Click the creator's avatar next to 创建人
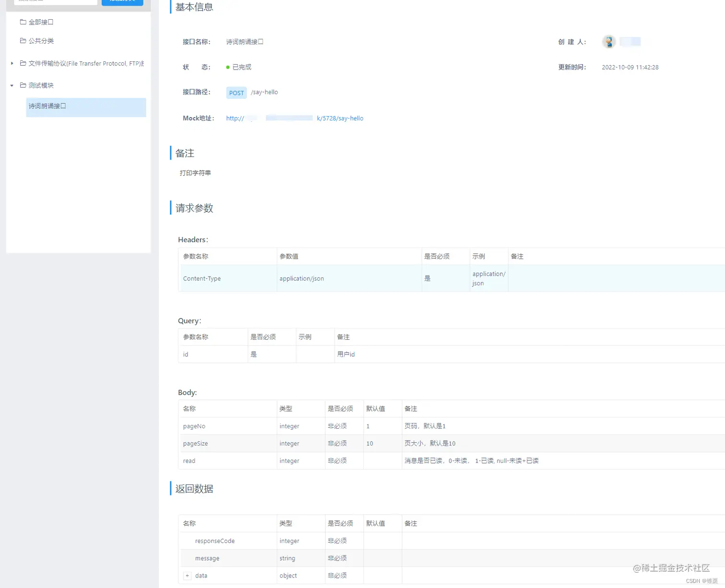 (608, 42)
